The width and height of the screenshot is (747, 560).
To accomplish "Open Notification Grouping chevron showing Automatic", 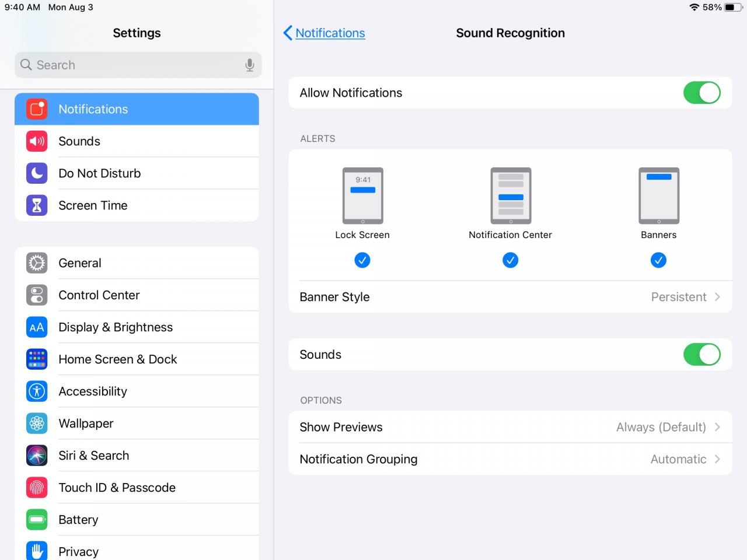I will coord(717,459).
